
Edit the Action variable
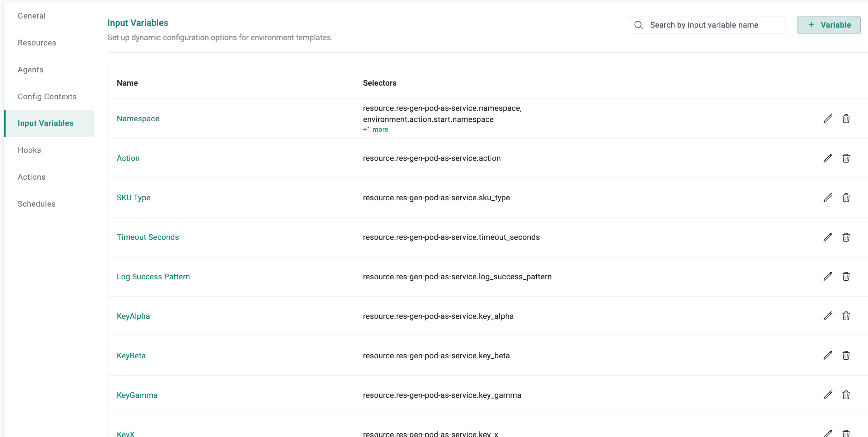point(827,158)
